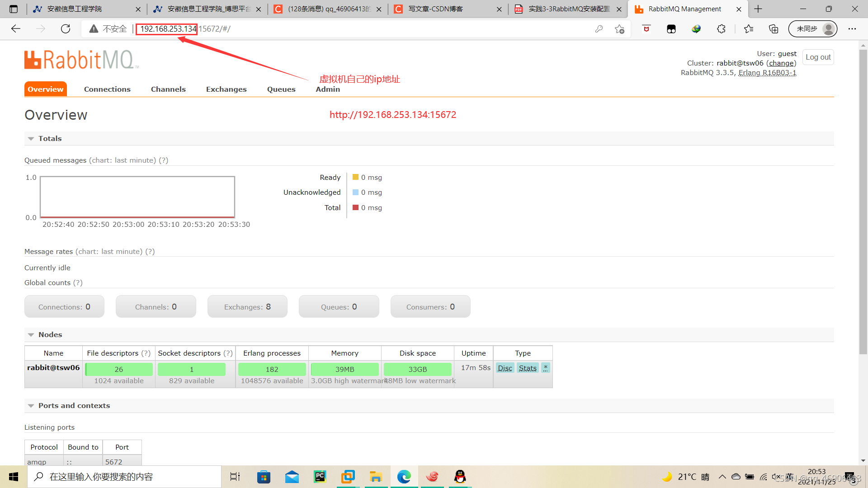The width and height of the screenshot is (868, 488).
Task: Click help mark beside Queued messages
Action: 164,160
